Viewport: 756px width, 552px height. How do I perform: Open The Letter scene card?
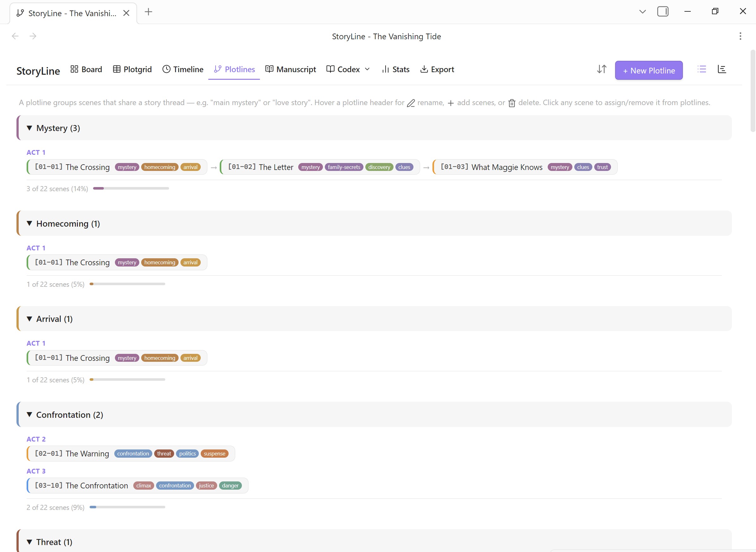coord(320,167)
